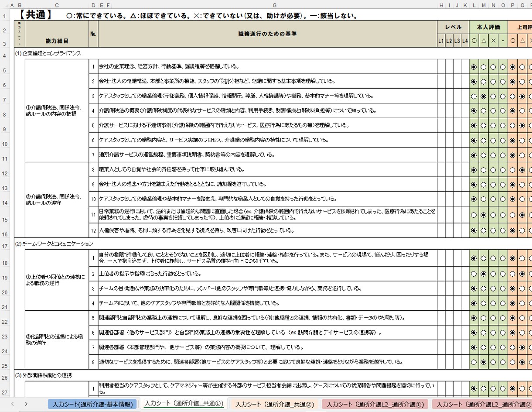This screenshot has height=412, width=532.
Task: Choose 本人評価 ○ radio in row 25
Action: point(474,362)
